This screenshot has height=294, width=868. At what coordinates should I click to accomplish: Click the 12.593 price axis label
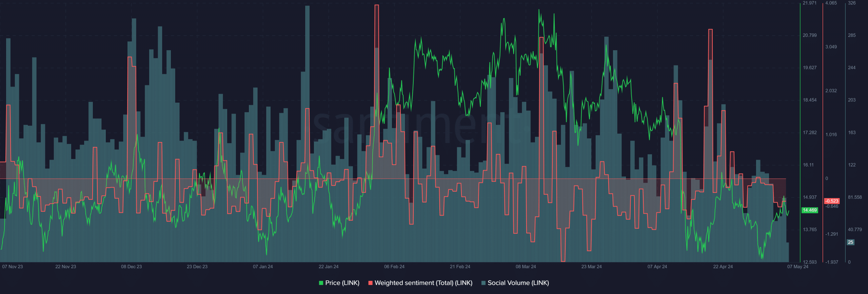pos(810,262)
